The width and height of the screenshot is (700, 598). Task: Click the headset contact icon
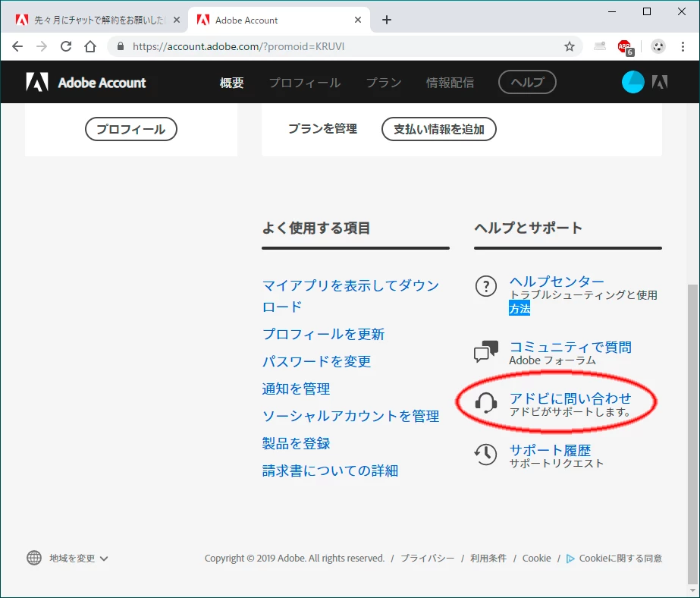(485, 403)
